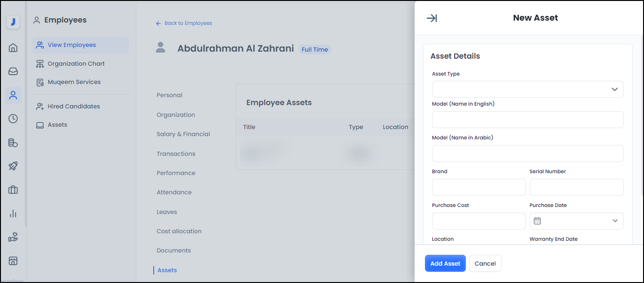Open the bar chart icon in sidebar

pos(13,214)
